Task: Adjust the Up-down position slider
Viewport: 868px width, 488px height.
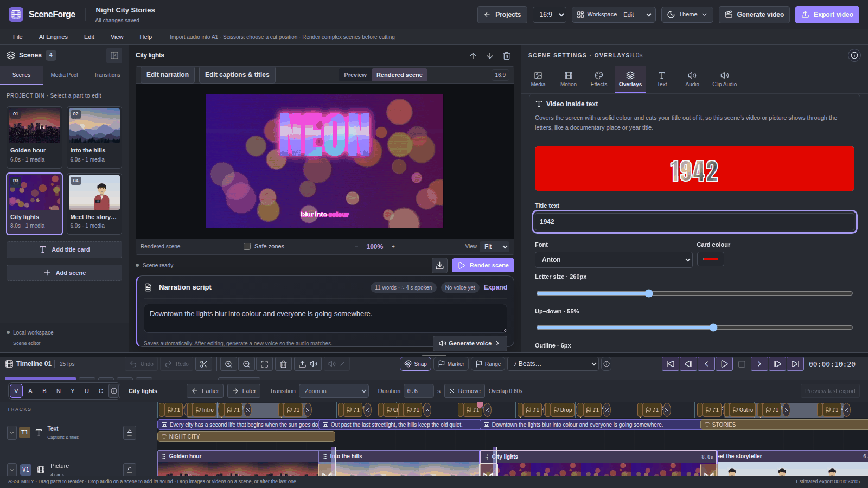Action: 694,328
